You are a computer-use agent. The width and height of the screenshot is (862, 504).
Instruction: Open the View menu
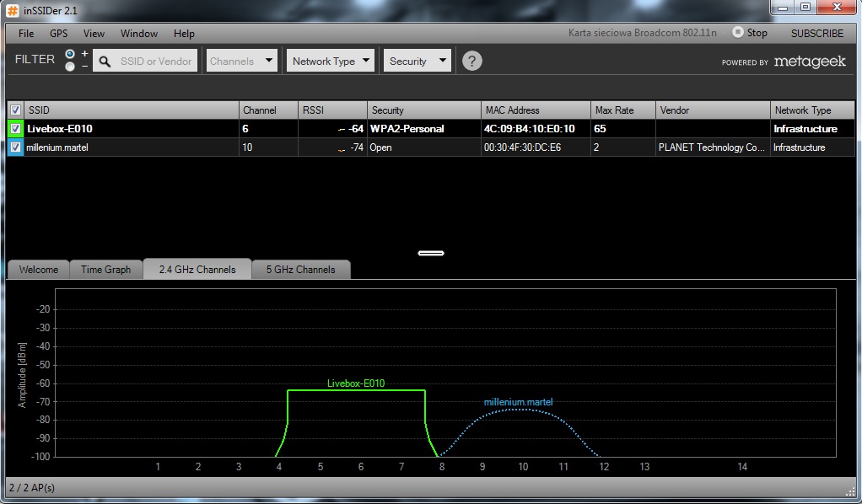[94, 34]
